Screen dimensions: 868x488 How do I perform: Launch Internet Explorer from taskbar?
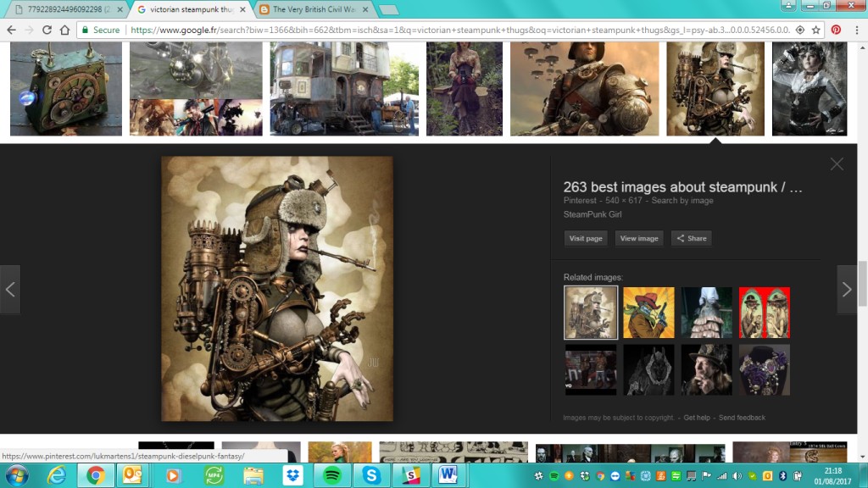pyautogui.click(x=57, y=475)
